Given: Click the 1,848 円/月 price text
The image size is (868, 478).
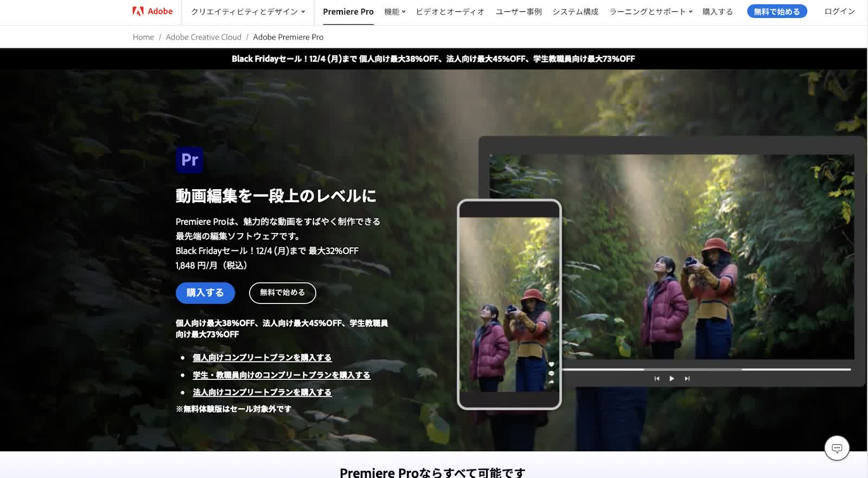Looking at the screenshot, I should [x=212, y=266].
